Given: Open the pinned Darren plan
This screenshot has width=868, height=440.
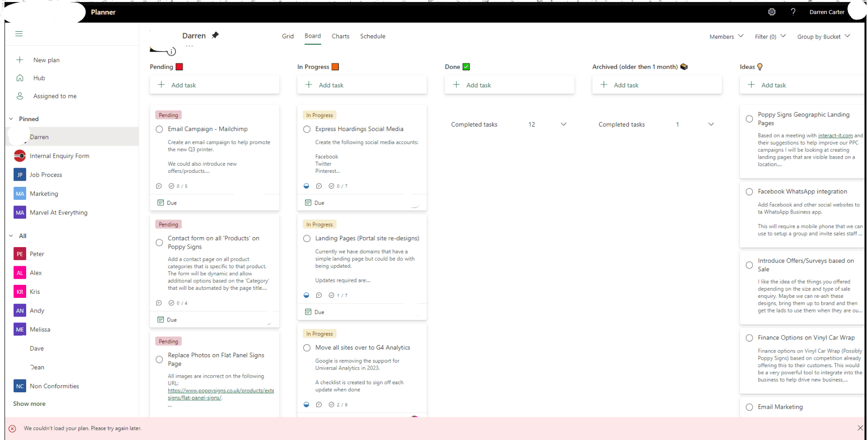Looking at the screenshot, I should [x=72, y=137].
